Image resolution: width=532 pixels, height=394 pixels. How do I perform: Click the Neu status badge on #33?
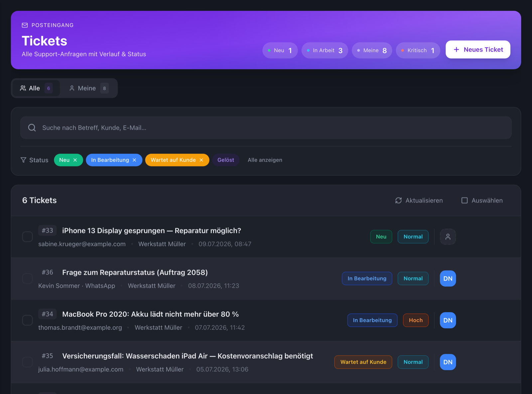(381, 237)
